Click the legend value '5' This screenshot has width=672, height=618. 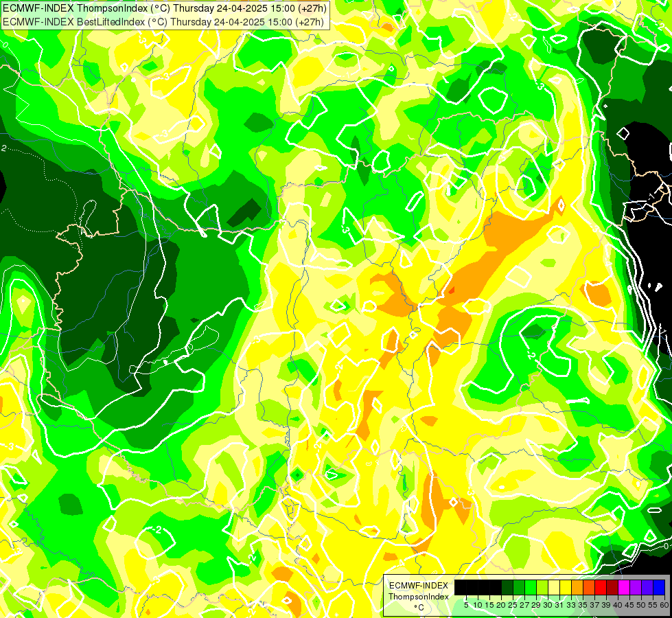pos(466,605)
